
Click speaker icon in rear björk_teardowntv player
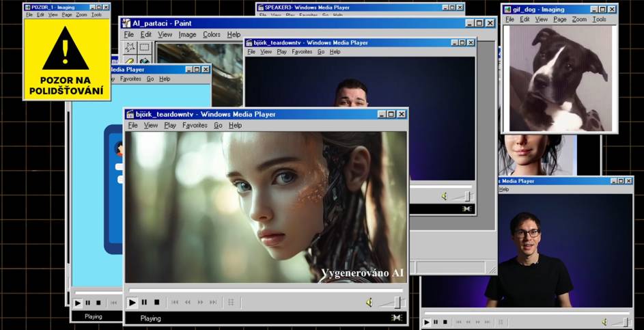point(444,197)
